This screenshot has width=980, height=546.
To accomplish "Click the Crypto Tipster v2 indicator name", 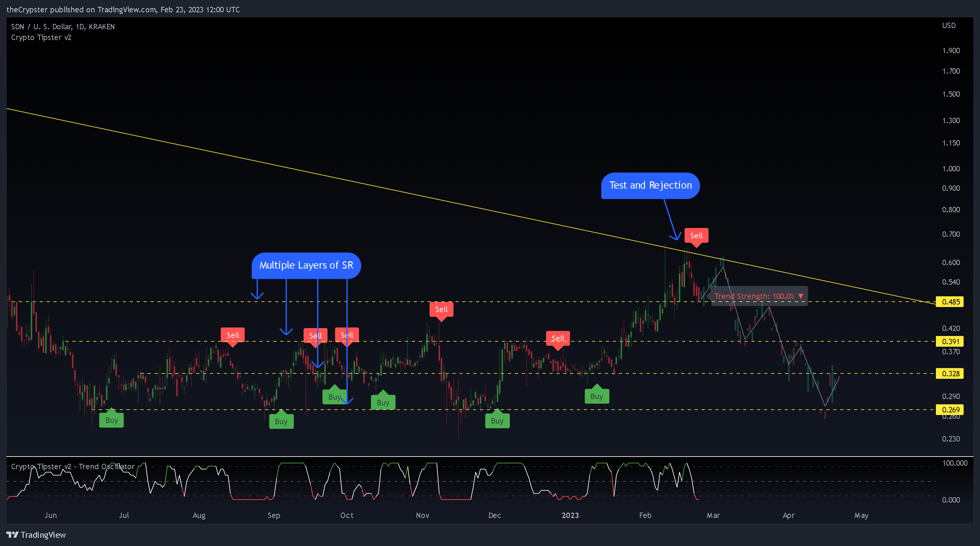I will click(x=41, y=37).
